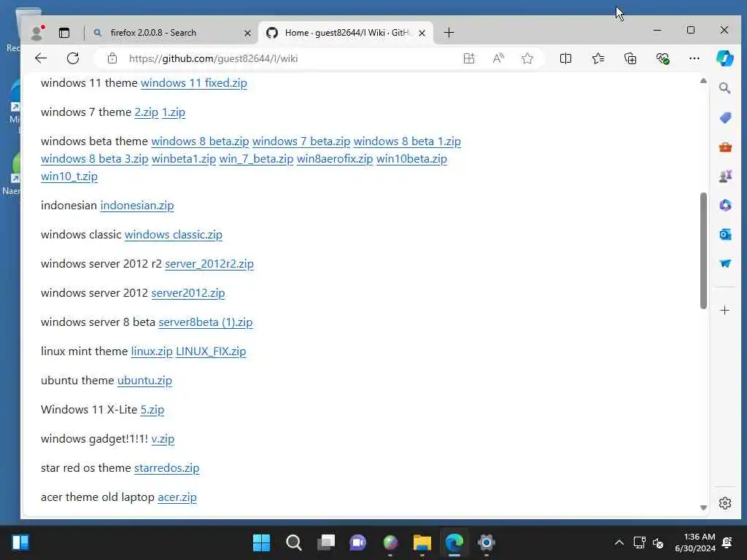Open the linux.zip link

pyautogui.click(x=152, y=351)
